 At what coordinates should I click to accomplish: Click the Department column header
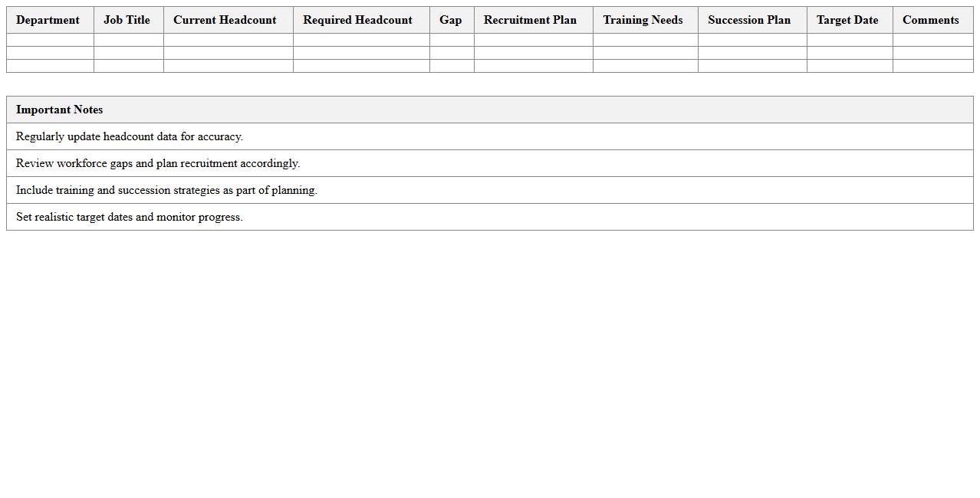[x=48, y=20]
